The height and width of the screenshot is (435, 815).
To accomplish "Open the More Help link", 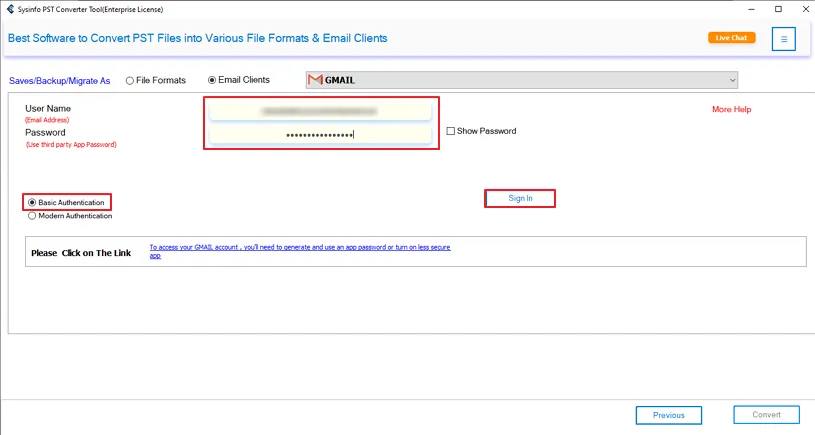I will point(731,109).
